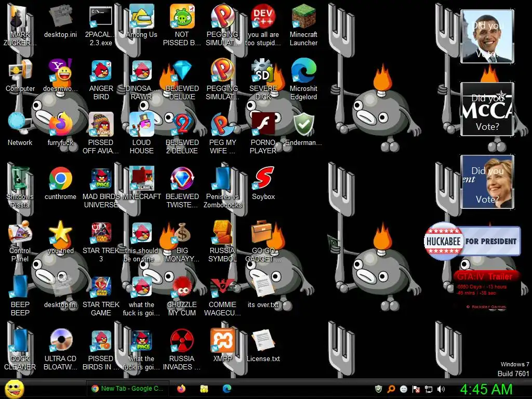Open the Microshit Edgelord browser shortcut
Viewport: 532px width, 399px height.
pos(303,79)
